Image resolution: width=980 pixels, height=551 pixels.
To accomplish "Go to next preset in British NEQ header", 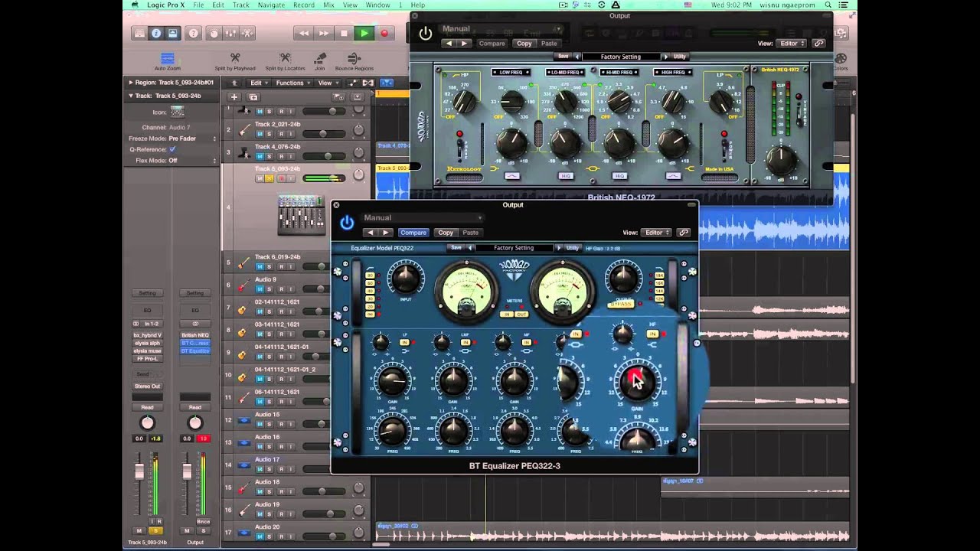I will pyautogui.click(x=465, y=44).
